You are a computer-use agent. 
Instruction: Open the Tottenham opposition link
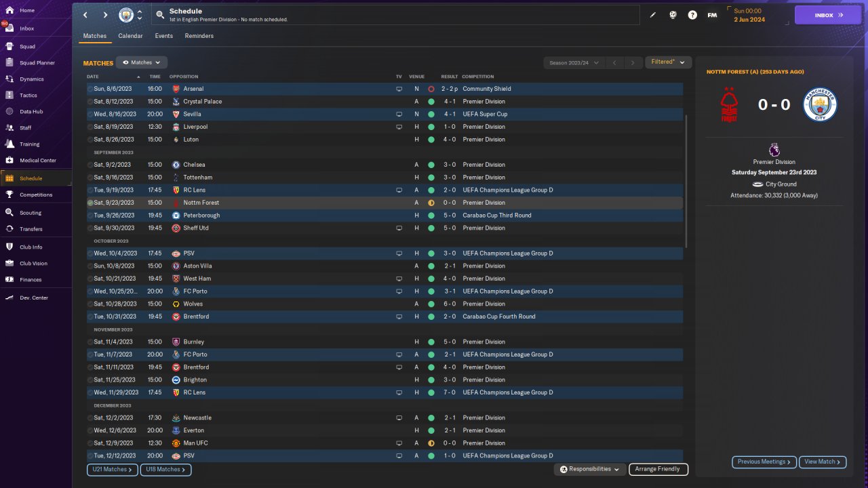click(198, 178)
